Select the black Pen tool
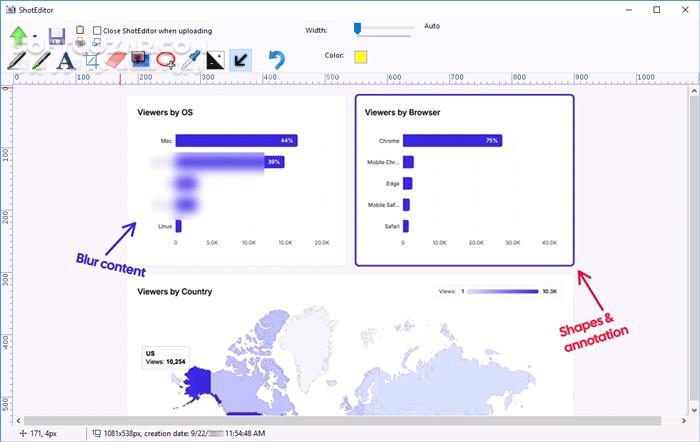The image size is (700, 442). [16, 60]
